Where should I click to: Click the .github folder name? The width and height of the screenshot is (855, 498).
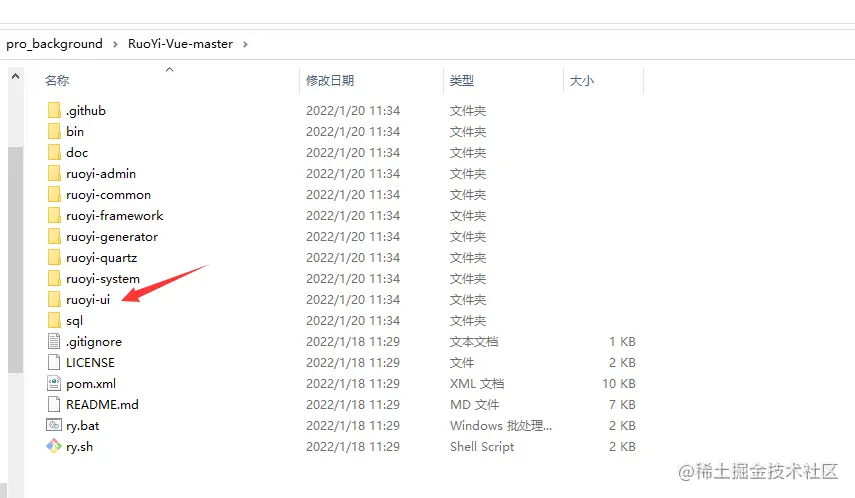tap(86, 110)
